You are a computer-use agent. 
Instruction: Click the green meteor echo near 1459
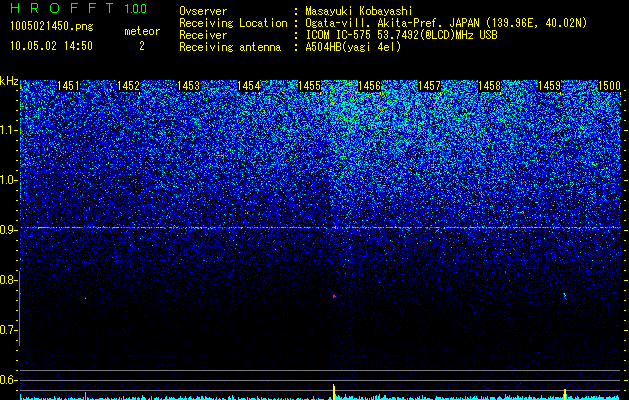point(565,296)
